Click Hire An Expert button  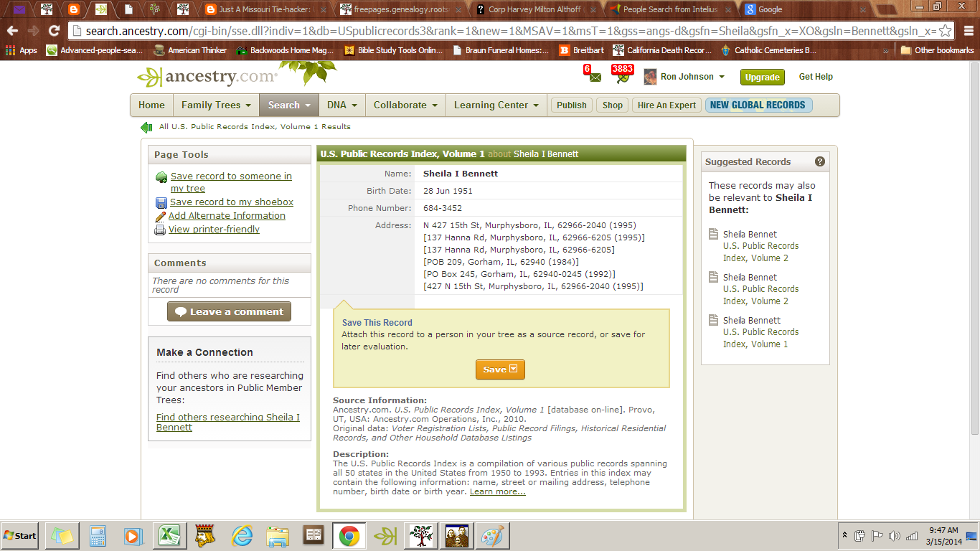pos(667,105)
